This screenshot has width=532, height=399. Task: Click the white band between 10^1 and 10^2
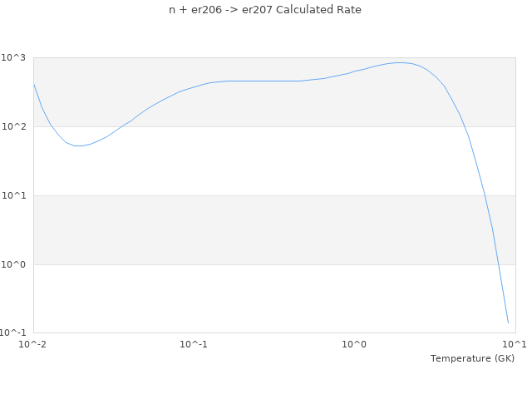[249, 161]
